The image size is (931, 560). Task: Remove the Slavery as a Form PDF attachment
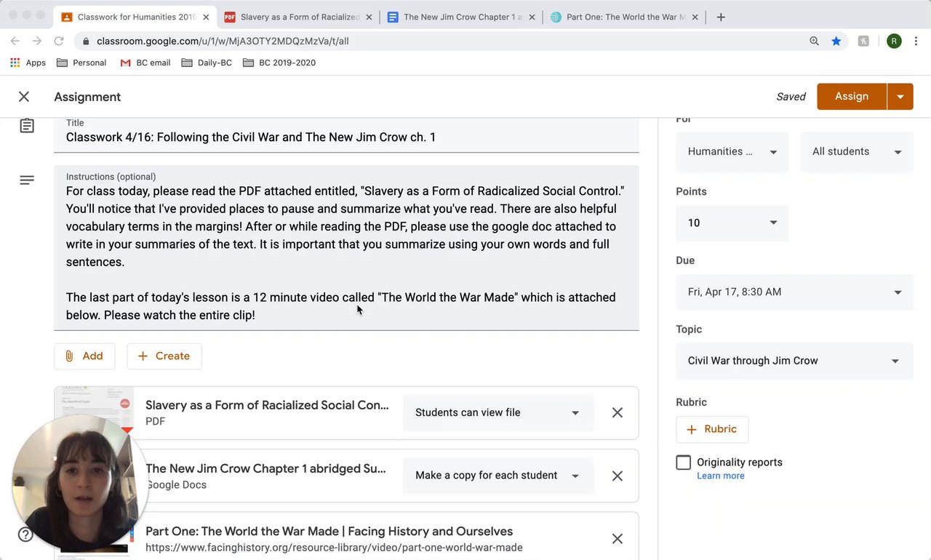(x=618, y=413)
